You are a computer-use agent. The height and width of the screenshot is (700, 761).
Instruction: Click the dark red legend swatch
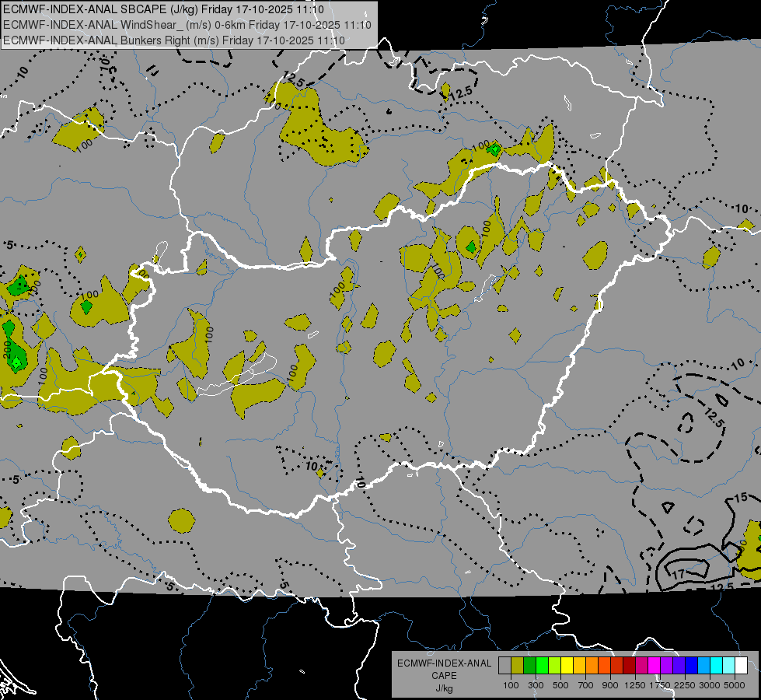(x=629, y=666)
